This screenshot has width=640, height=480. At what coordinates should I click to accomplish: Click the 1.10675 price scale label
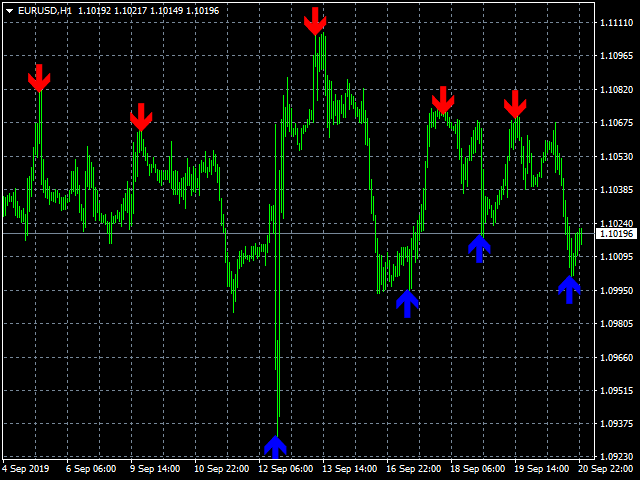click(616, 122)
